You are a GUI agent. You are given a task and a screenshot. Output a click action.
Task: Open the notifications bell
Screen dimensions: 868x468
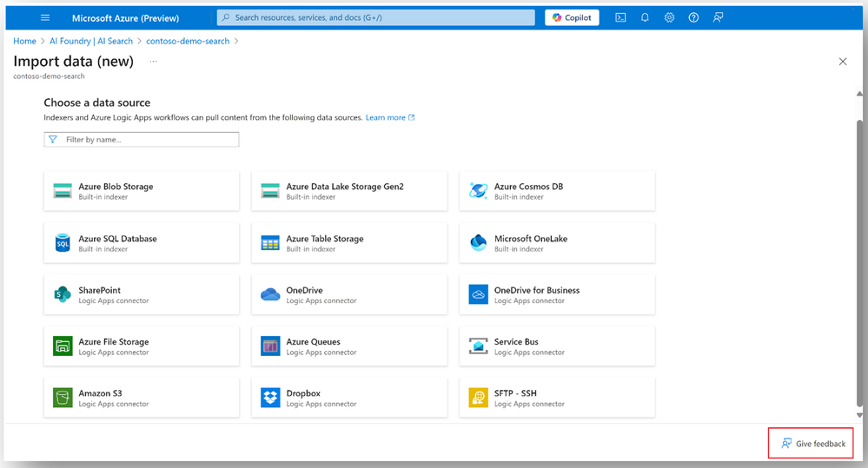(645, 17)
